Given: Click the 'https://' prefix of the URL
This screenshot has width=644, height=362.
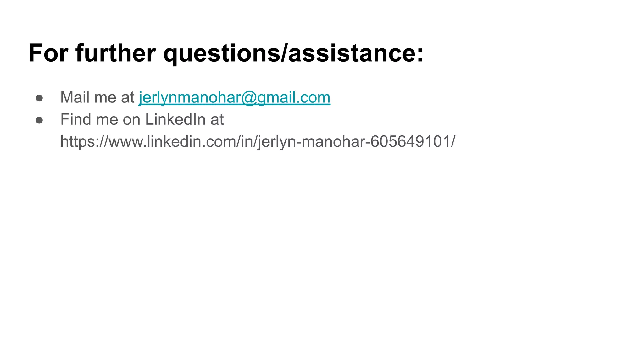Looking at the screenshot, I should [x=84, y=141].
